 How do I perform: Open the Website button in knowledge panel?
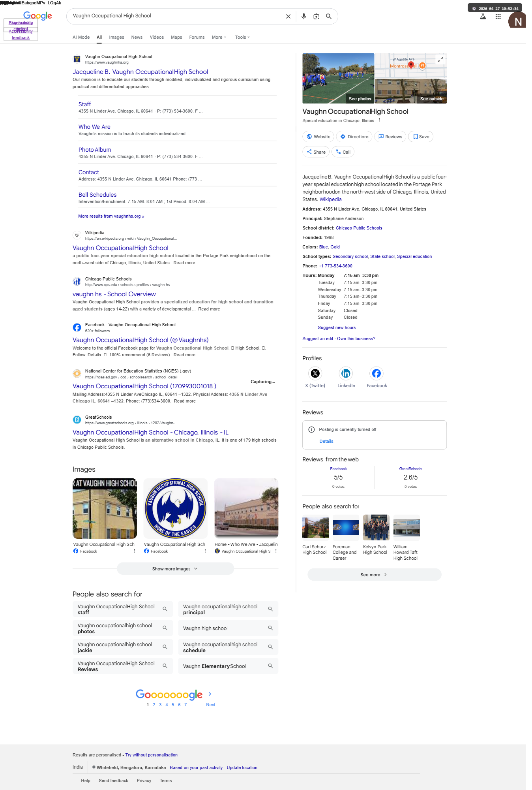pos(318,137)
